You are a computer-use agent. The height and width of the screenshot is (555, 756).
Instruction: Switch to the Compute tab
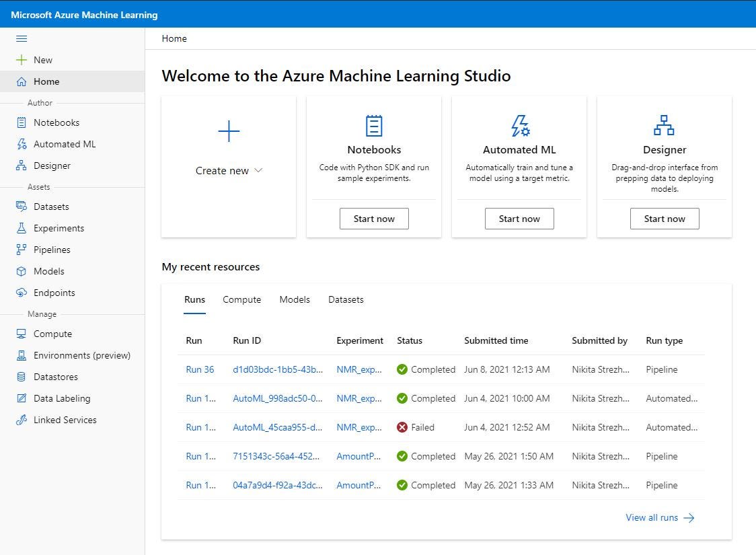241,300
